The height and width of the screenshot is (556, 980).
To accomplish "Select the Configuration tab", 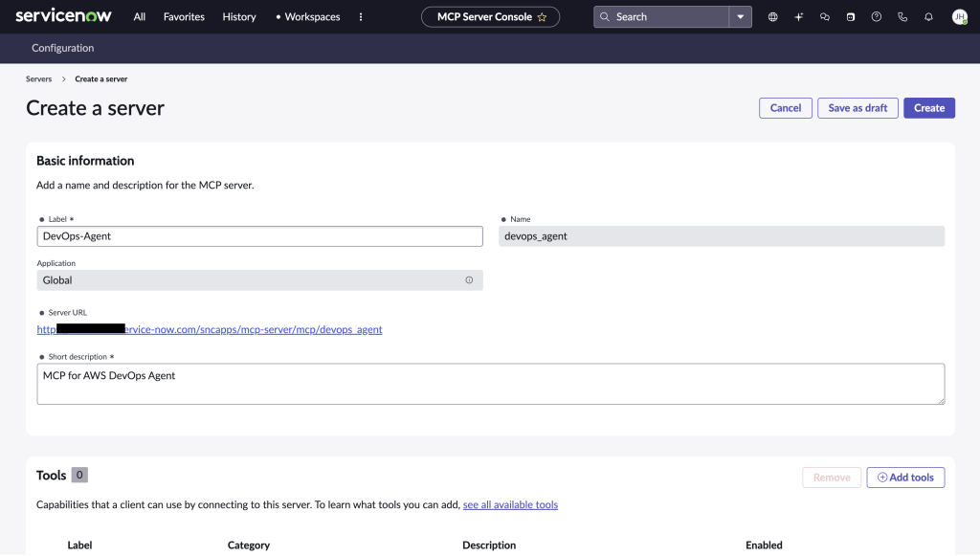I will [x=62, y=48].
